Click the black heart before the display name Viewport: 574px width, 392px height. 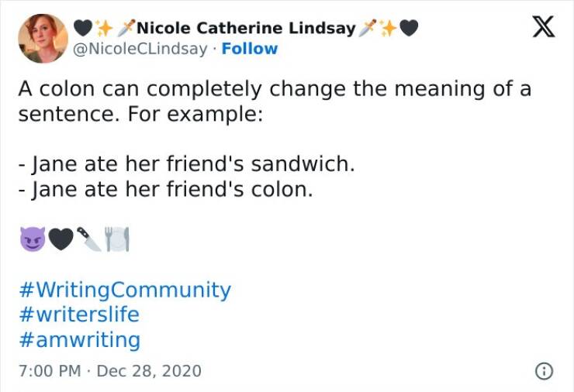(82, 29)
